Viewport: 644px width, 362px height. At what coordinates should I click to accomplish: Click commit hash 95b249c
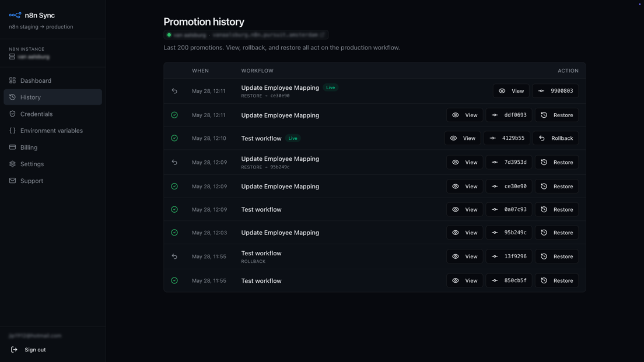pyautogui.click(x=509, y=233)
